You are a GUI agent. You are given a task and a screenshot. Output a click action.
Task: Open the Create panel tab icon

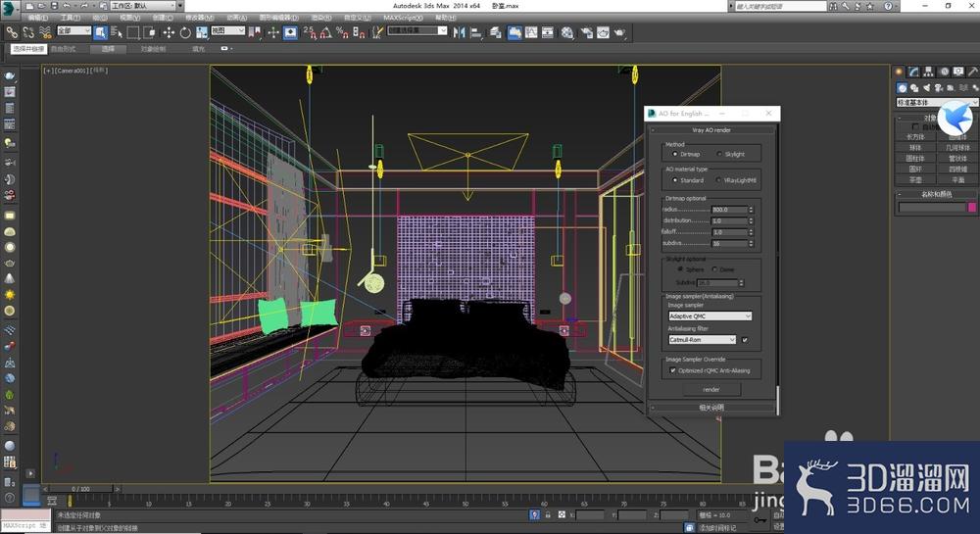(x=899, y=72)
